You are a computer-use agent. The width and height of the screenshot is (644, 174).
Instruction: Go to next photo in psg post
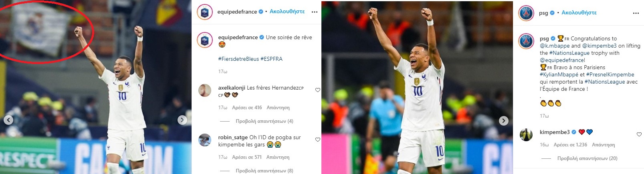[x=504, y=121]
